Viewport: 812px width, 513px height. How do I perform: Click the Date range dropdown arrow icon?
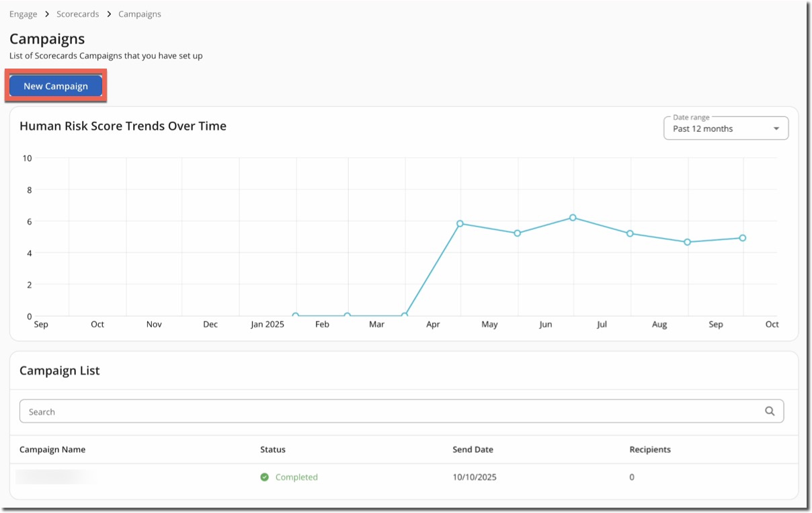(x=778, y=128)
